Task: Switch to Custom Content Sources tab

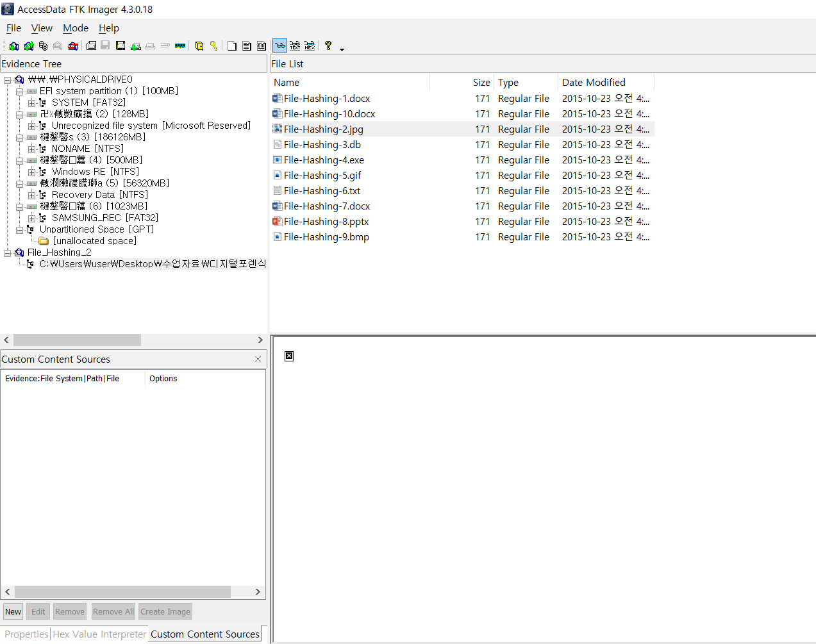Action: coord(205,634)
